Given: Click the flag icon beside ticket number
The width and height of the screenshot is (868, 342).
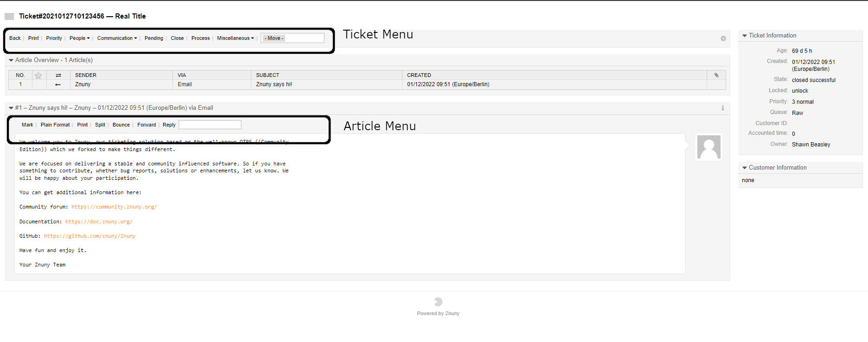Looking at the screenshot, I should [x=9, y=17].
